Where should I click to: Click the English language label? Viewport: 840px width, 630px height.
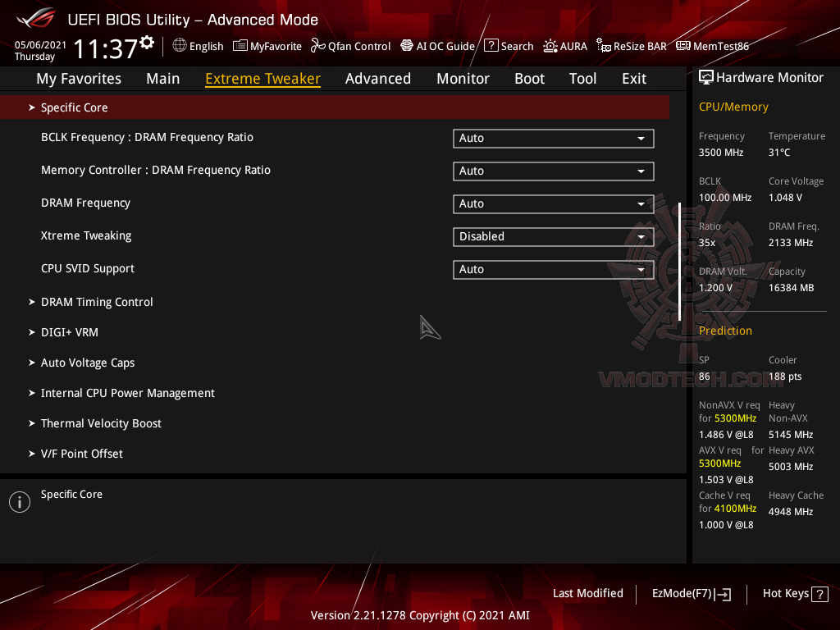(206, 47)
